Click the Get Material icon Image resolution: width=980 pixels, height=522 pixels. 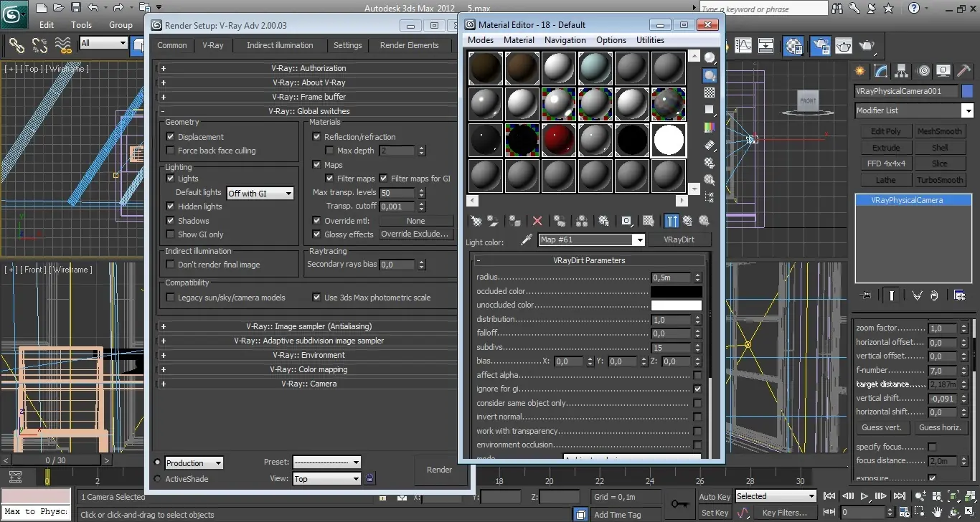(475, 221)
